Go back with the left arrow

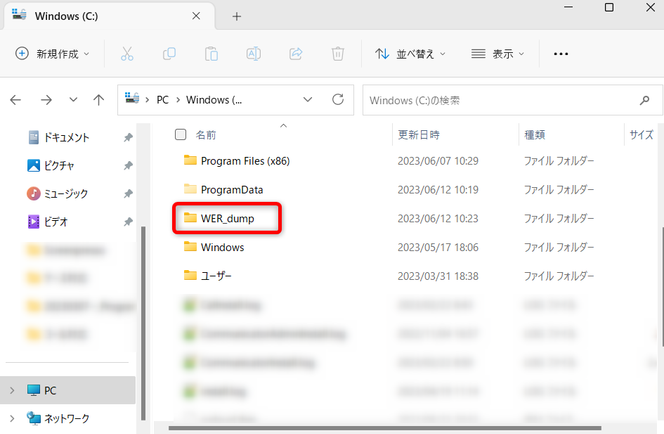click(x=16, y=100)
